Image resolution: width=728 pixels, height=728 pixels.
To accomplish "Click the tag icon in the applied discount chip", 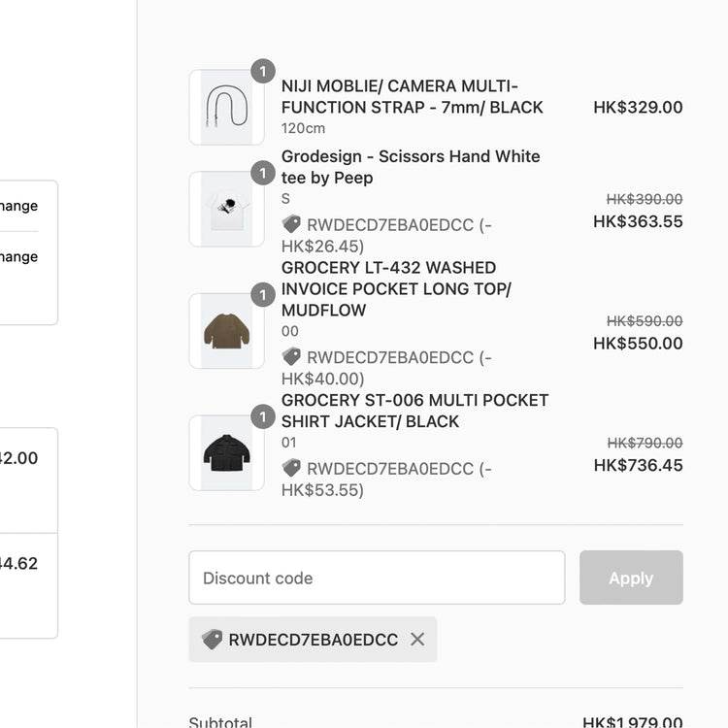I will [x=213, y=640].
